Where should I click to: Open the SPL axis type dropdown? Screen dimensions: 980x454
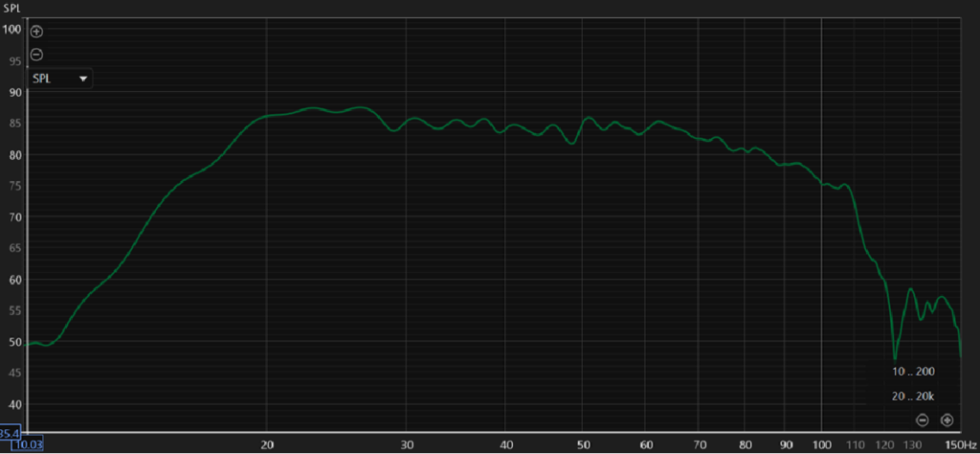tap(59, 79)
